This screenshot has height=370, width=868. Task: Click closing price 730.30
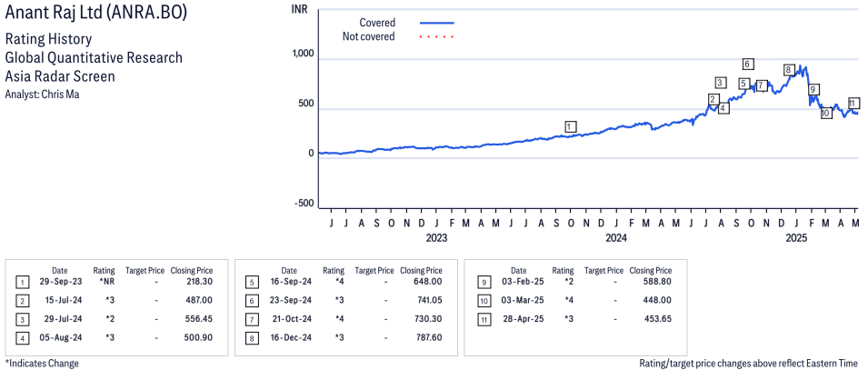pos(429,318)
